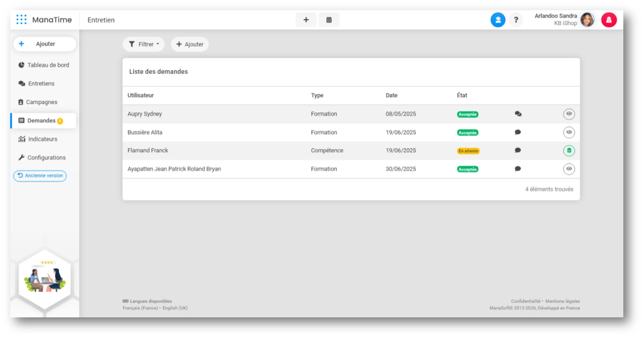This screenshot has height=338, width=644.
Task: Open comments icon for Aupry Sydney
Action: pyautogui.click(x=518, y=114)
